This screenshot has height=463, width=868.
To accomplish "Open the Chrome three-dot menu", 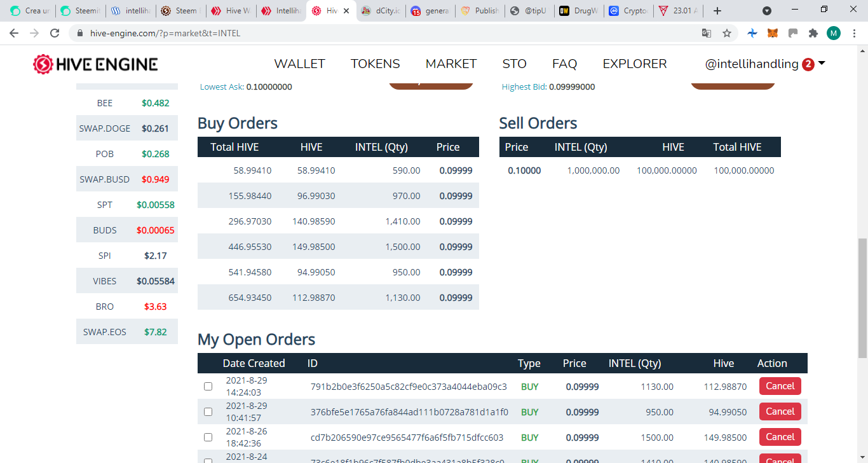I will (x=854, y=33).
